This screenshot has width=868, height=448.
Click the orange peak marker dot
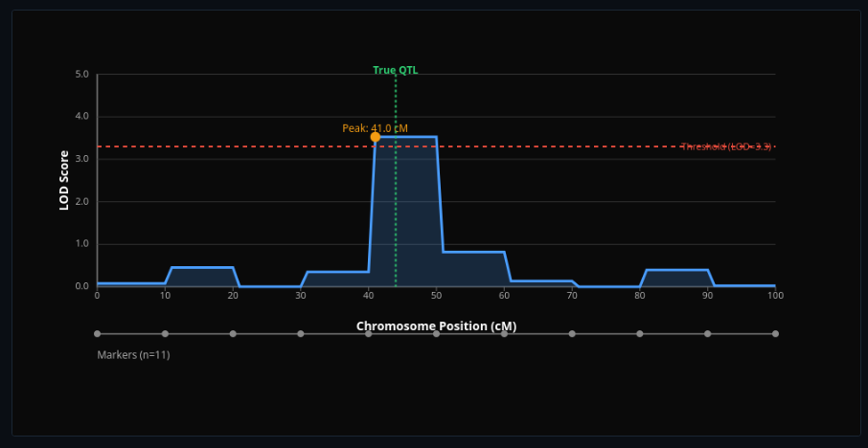pyautogui.click(x=376, y=137)
